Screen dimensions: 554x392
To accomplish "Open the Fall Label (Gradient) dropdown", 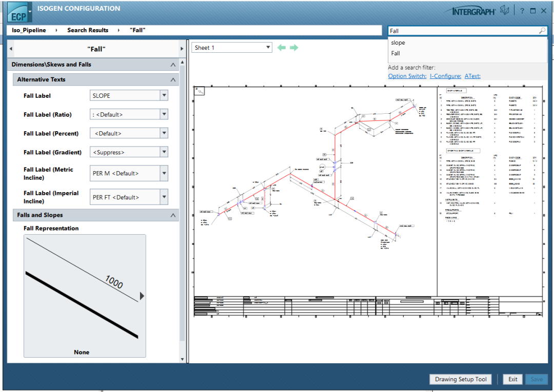I will point(164,152).
